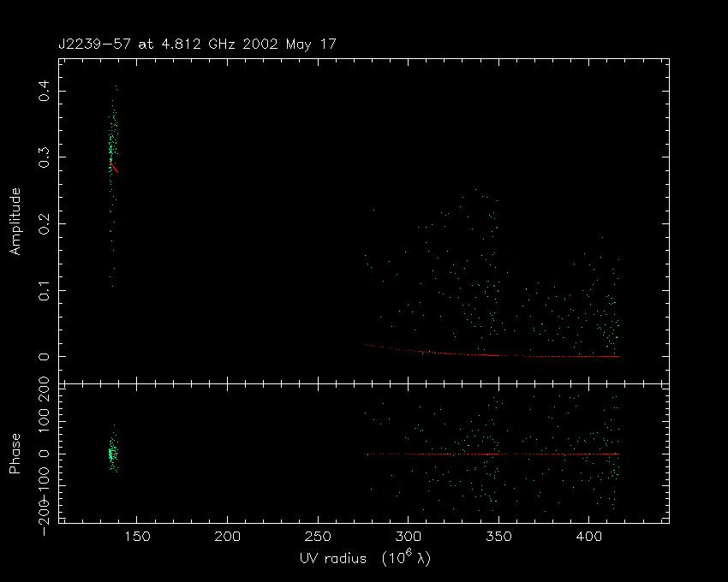Click x-axis tick label 250
Image resolution: width=728 pixels, height=582 pixels.
(318, 537)
